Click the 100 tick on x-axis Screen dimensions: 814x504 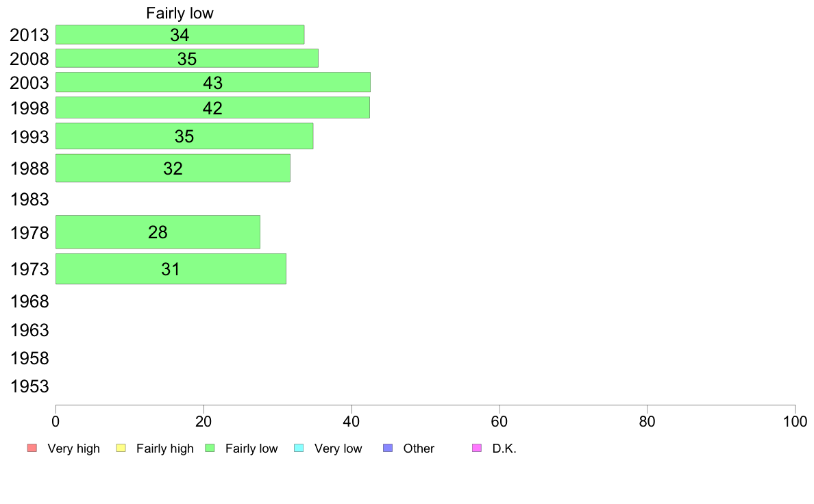[x=795, y=421]
